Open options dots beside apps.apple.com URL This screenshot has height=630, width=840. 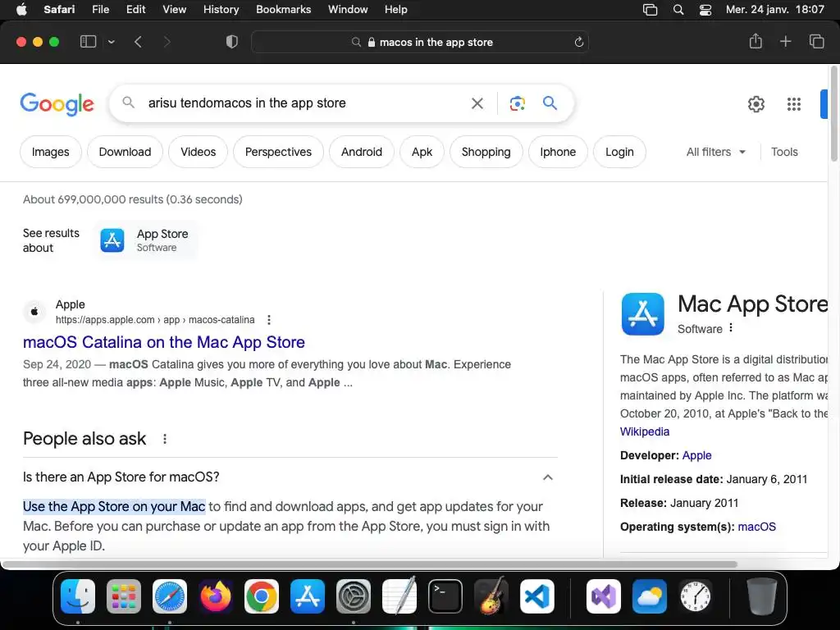(x=269, y=320)
